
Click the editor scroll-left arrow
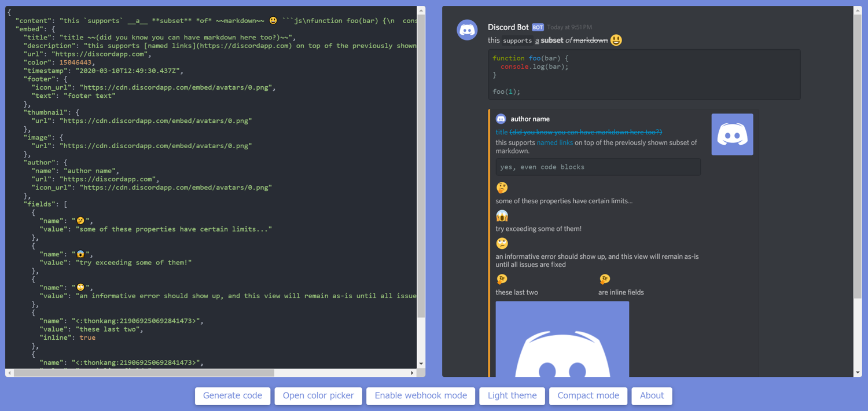point(10,373)
